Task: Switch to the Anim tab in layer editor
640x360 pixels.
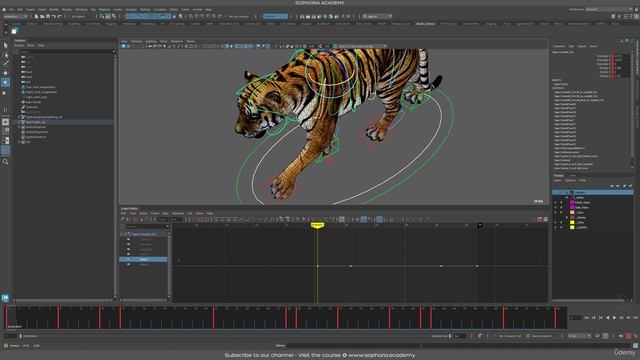Action: pos(572,176)
